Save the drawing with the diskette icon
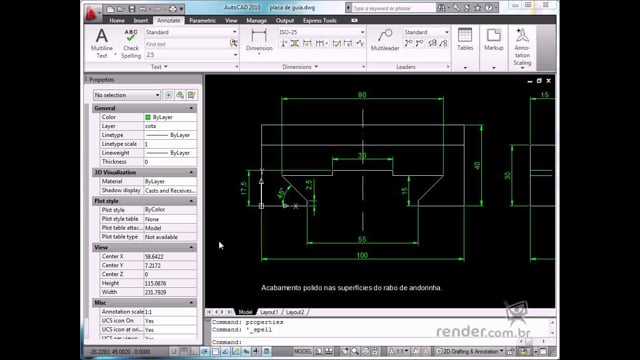 131,9
